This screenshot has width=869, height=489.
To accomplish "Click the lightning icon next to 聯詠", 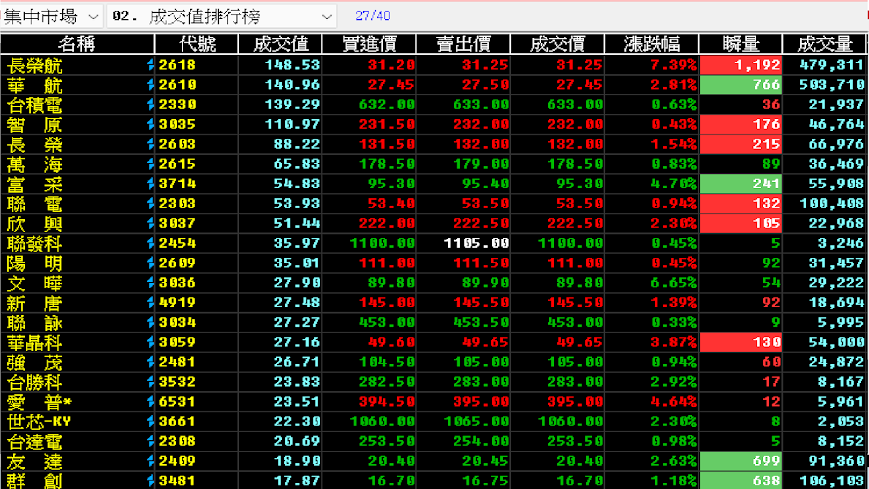I will (x=150, y=323).
